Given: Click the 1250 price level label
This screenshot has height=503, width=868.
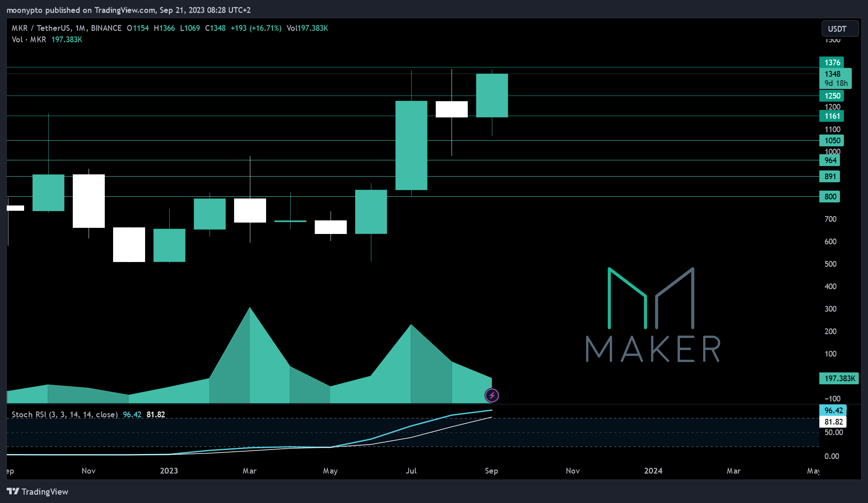Looking at the screenshot, I should coord(832,96).
